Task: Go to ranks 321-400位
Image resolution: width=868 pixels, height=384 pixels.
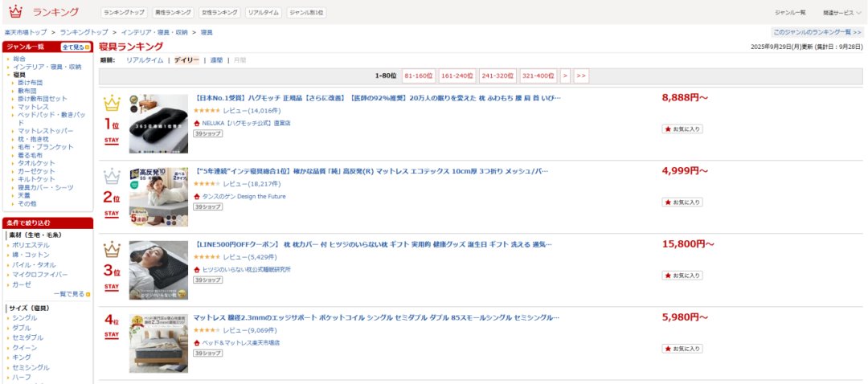Action: pyautogui.click(x=538, y=76)
